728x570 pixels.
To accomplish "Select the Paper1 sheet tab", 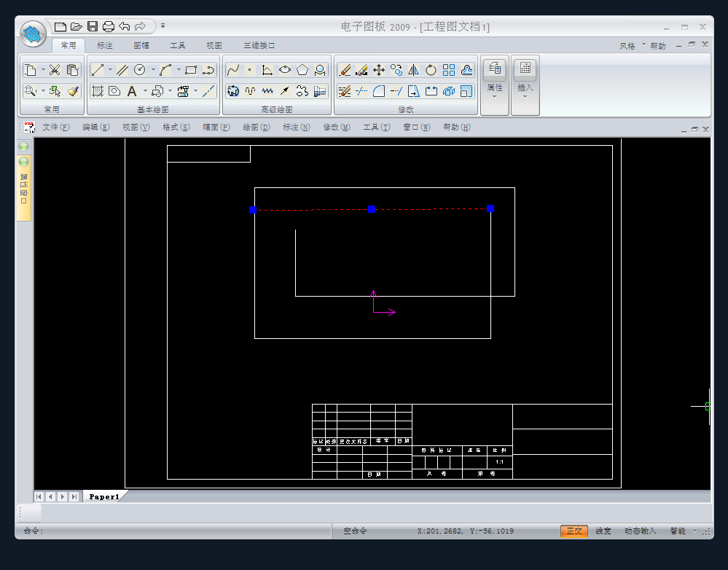I will click(104, 496).
